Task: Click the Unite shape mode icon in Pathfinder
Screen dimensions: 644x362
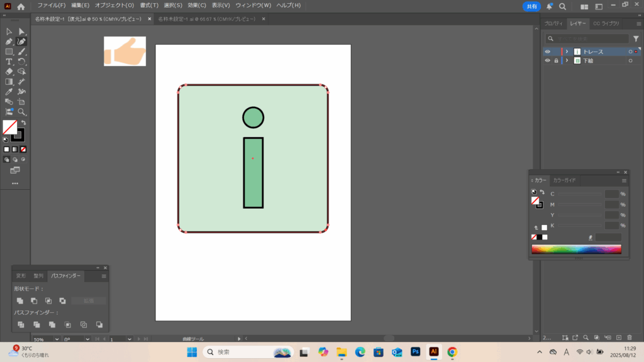Action: [x=21, y=301]
